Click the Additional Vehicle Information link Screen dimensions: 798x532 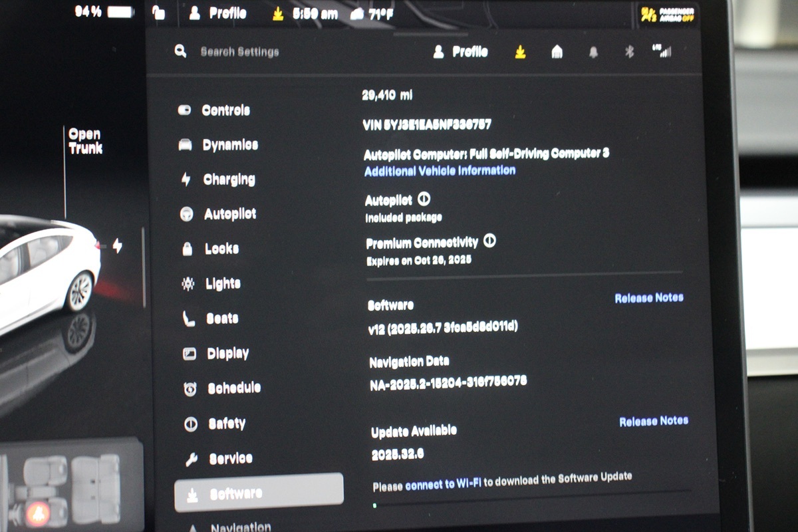[440, 171]
